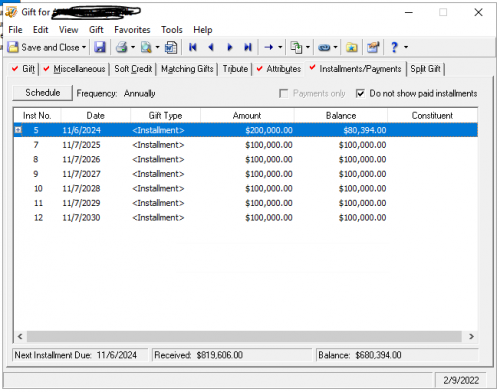Click the favorites folder star icon

point(351,47)
